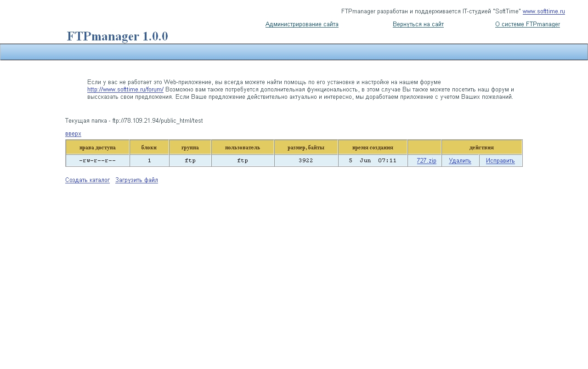Click the пользователь column header
The width and height of the screenshot is (588, 369).
pyautogui.click(x=243, y=148)
